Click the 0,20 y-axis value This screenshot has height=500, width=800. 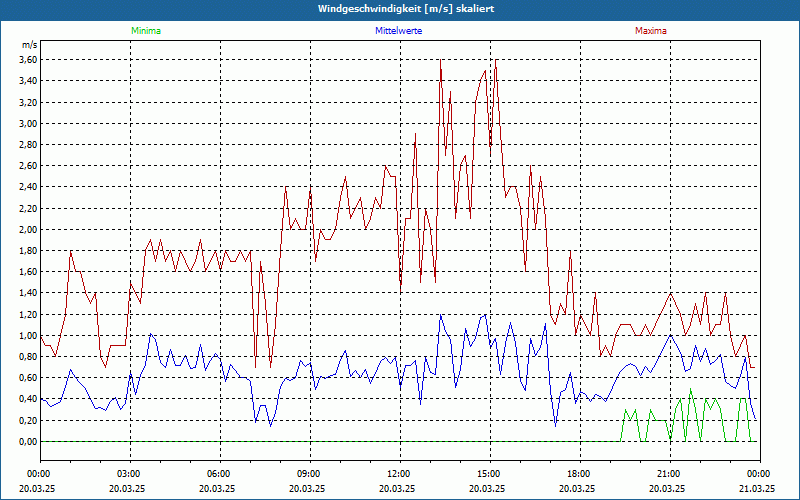coord(28,420)
